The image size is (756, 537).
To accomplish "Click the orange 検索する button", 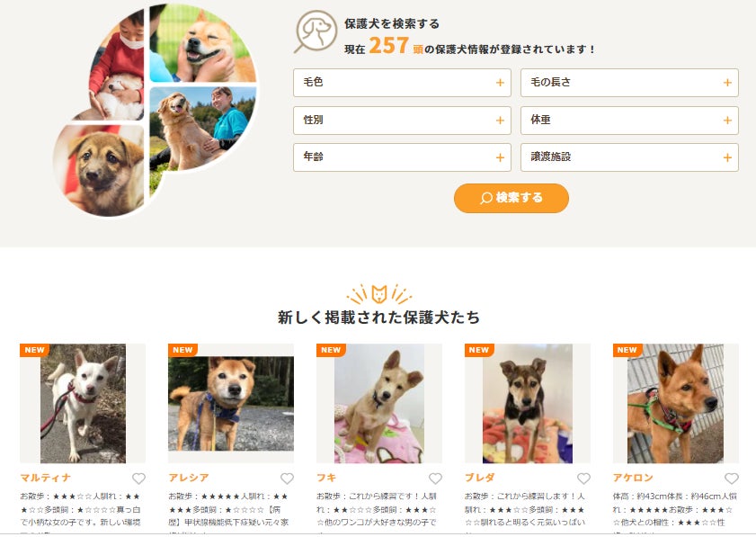I will pos(511,198).
